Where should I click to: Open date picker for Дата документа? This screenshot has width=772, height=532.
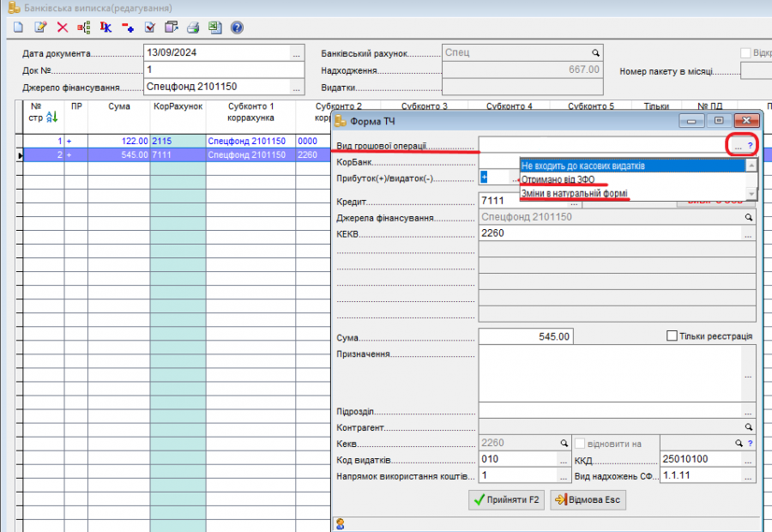coord(296,53)
